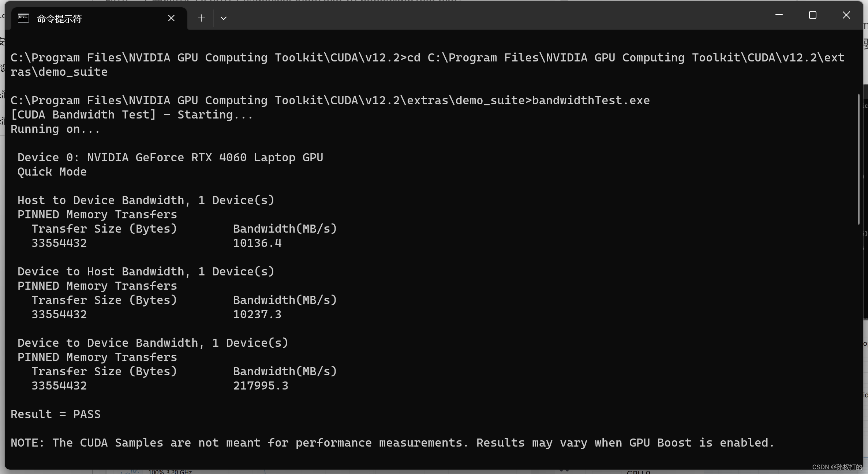
Task: Expand the tab list dropdown arrow
Action: [224, 18]
